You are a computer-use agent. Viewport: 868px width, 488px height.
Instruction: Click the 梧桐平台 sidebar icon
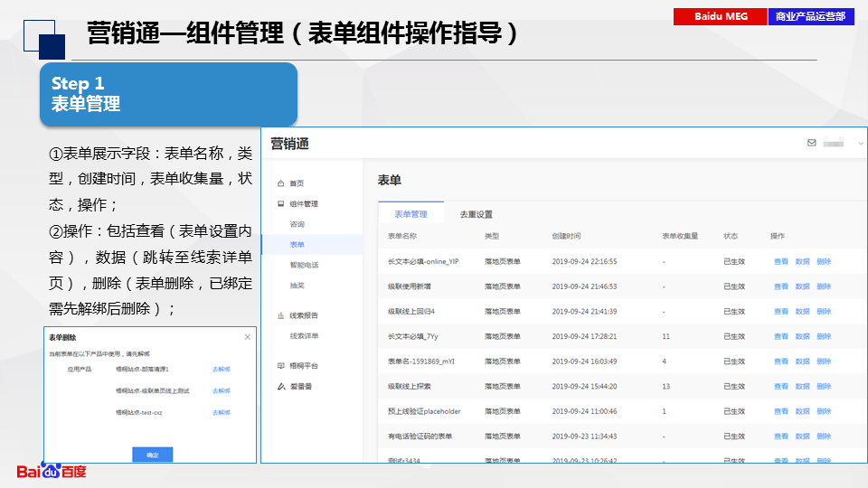(280, 366)
